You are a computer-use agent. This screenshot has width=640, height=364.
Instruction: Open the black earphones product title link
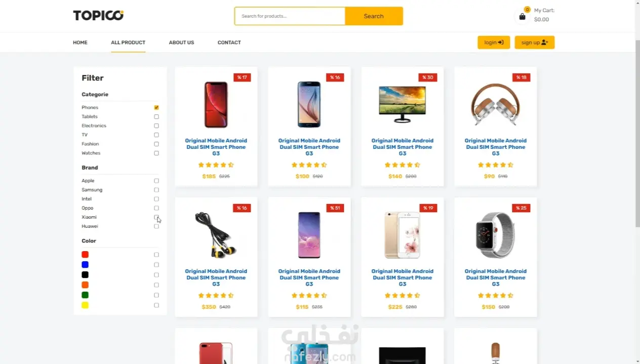[x=216, y=277]
